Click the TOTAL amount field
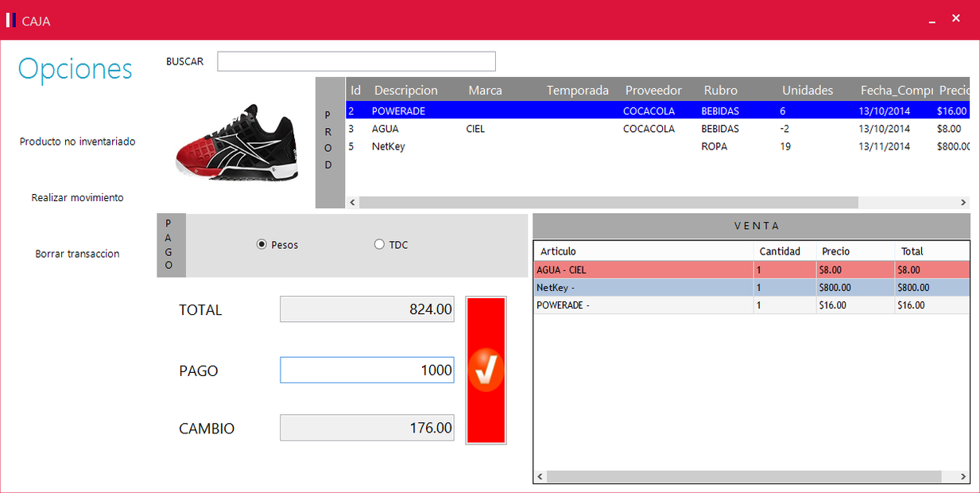Image resolution: width=980 pixels, height=493 pixels. 367,309
